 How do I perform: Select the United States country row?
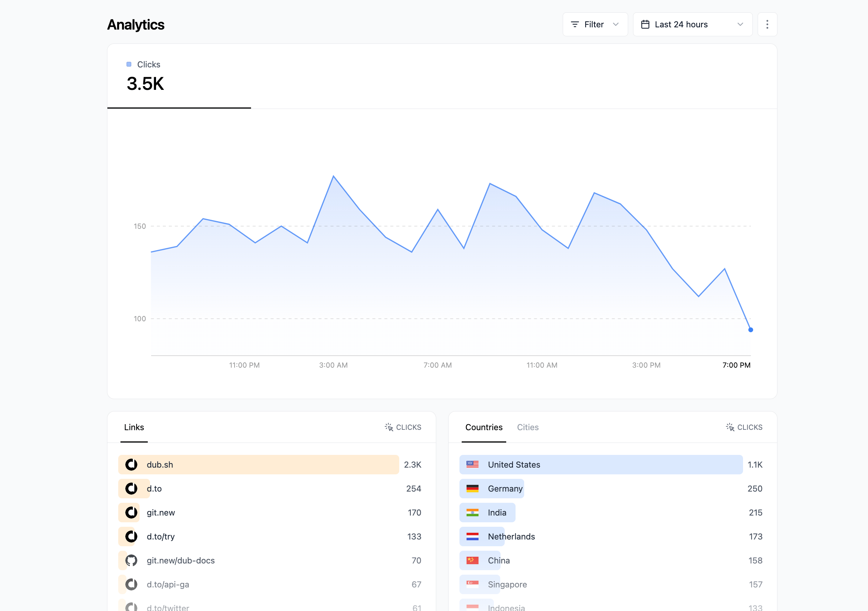[601, 465]
